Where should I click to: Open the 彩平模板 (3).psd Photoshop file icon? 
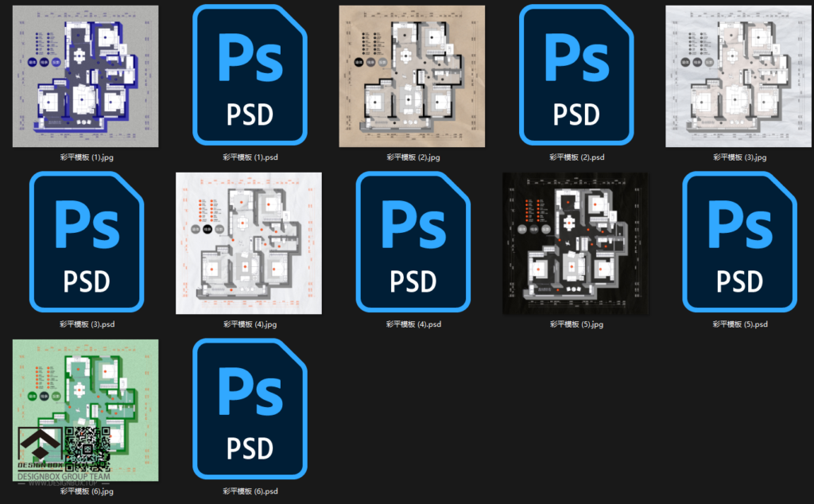pyautogui.click(x=87, y=242)
